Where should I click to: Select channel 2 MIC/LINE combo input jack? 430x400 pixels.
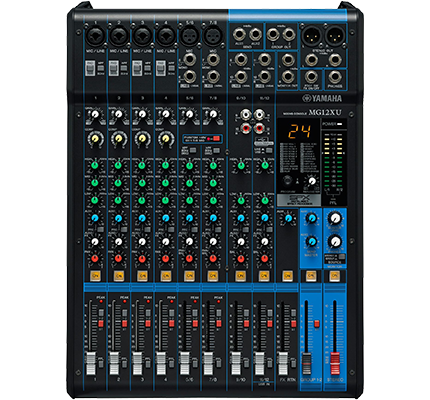pyautogui.click(x=119, y=36)
